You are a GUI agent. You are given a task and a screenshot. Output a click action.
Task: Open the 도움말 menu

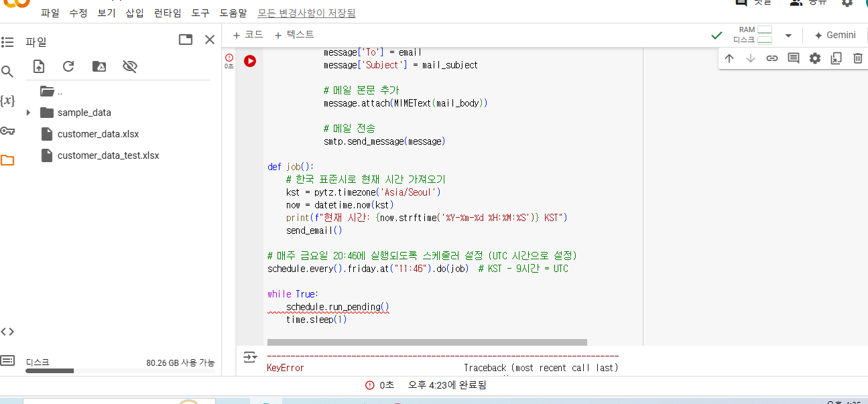coord(233,13)
